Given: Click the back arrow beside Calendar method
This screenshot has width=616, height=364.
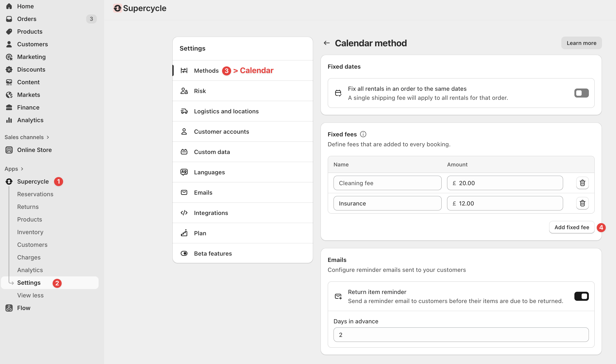Looking at the screenshot, I should [x=327, y=43].
